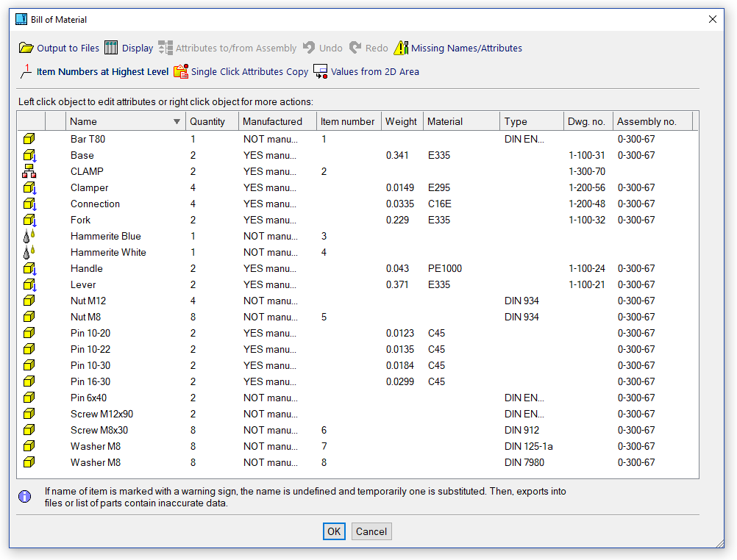Click the Assembly no. column header

pos(646,122)
